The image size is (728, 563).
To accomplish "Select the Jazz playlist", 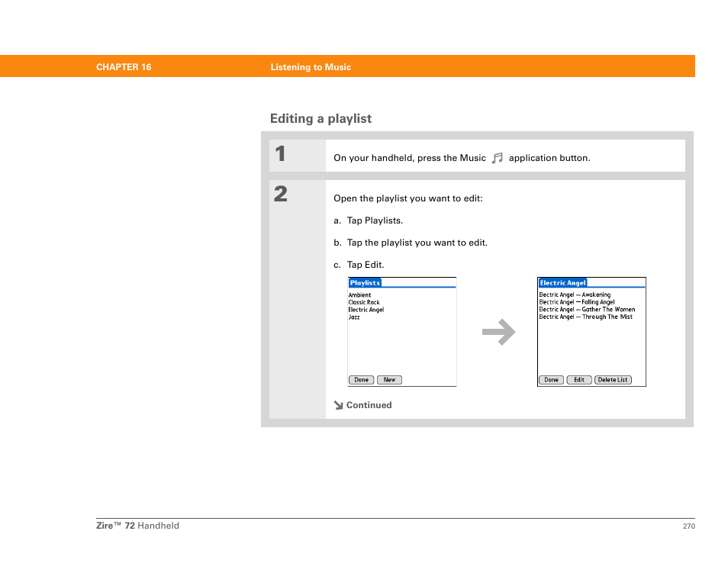I will [354, 317].
